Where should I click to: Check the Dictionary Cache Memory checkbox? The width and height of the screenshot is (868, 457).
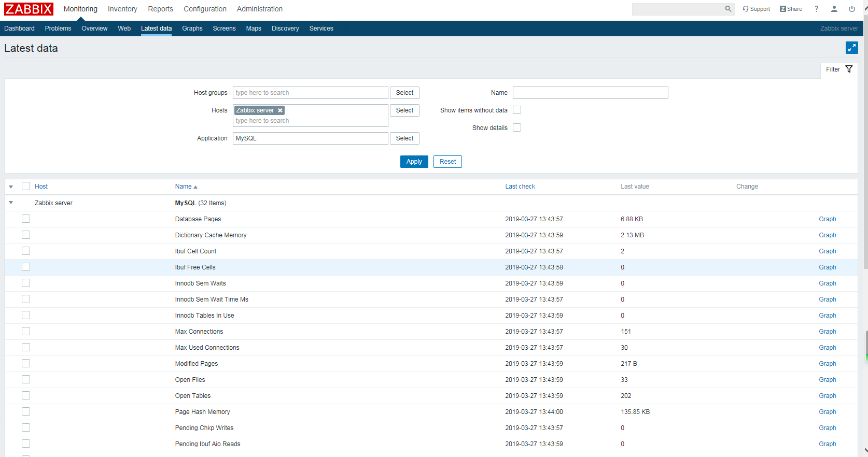26,235
